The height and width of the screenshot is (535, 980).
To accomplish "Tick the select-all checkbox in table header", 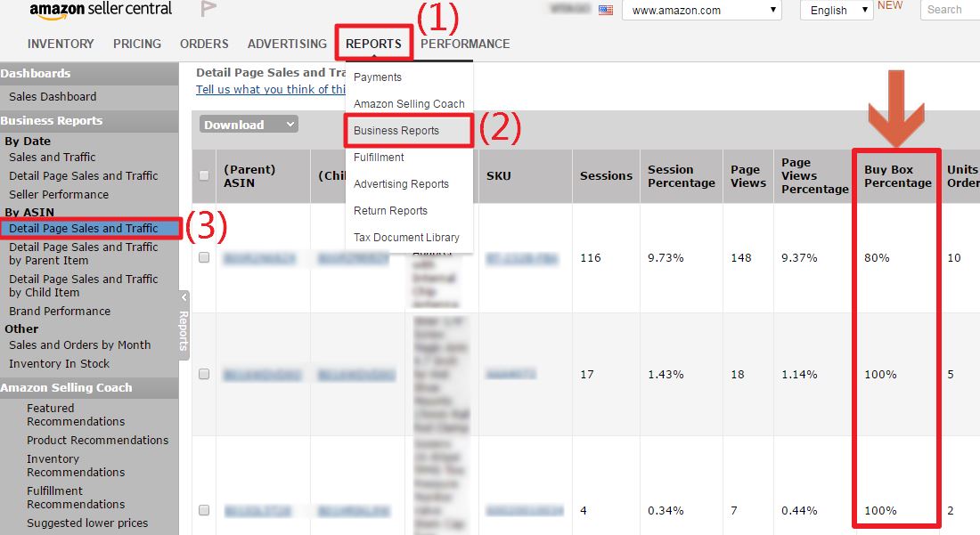I will [x=204, y=175].
